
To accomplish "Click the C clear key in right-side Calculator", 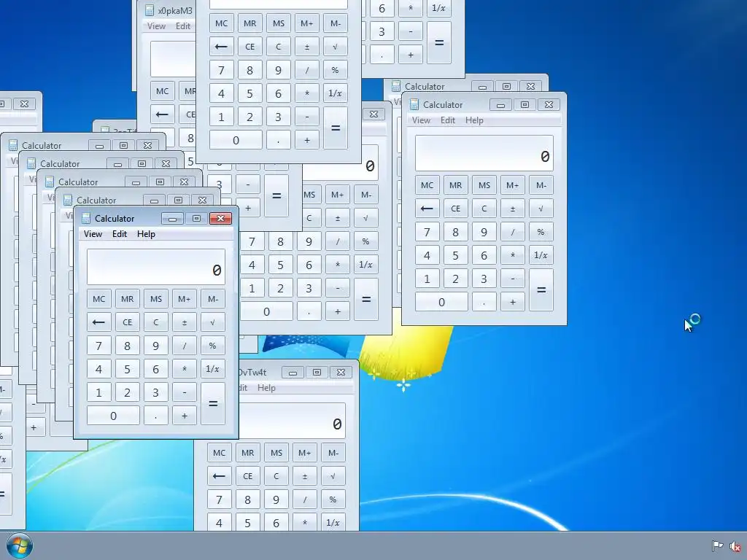I will (484, 209).
